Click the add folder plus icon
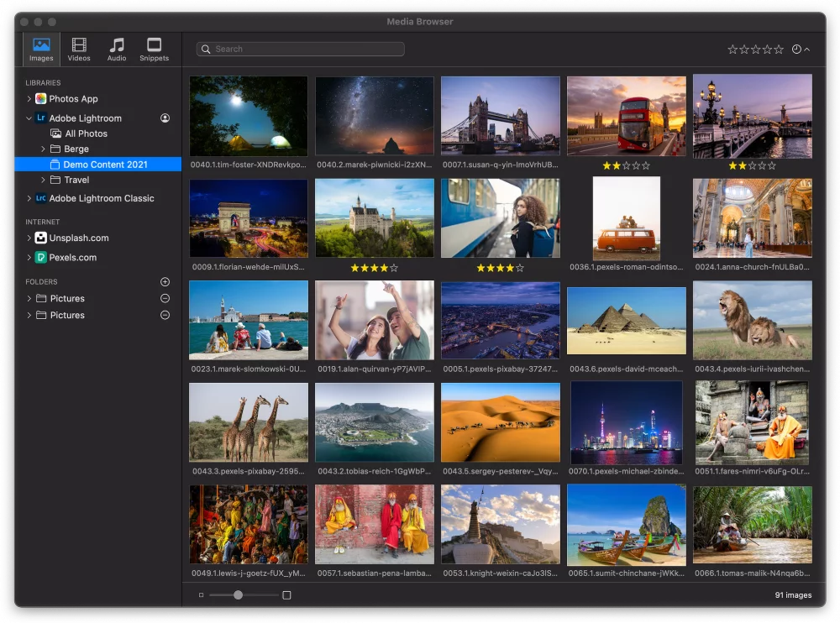The image size is (840, 623). (165, 282)
